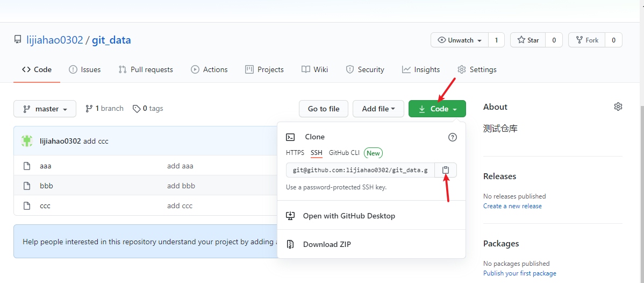
Task: Click Create a new release link
Action: [512, 206]
